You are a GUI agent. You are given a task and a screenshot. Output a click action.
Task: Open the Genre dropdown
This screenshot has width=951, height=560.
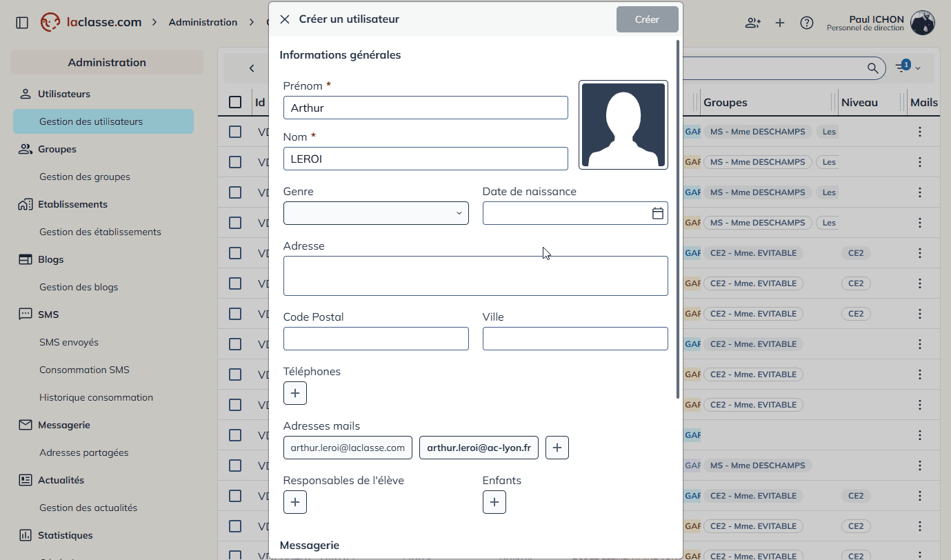[376, 213]
